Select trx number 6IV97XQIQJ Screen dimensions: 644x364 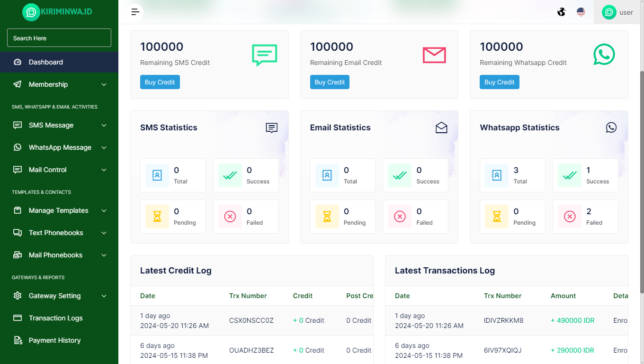point(503,350)
